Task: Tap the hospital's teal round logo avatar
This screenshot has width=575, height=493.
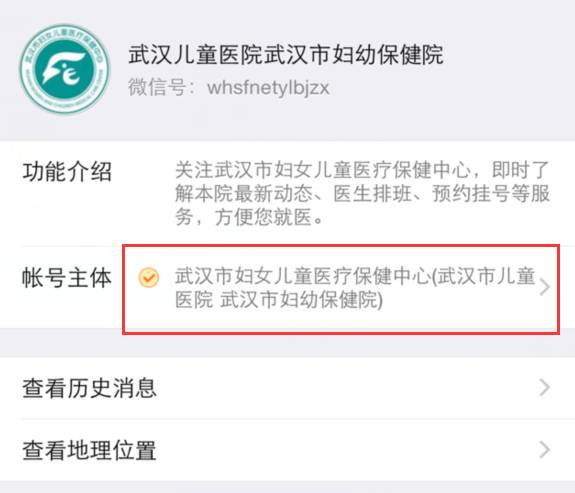Action: tap(65, 69)
